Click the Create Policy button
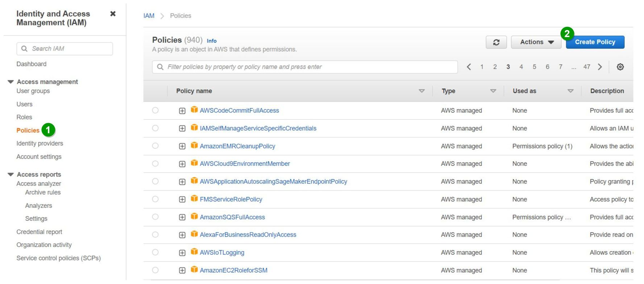 (x=595, y=42)
